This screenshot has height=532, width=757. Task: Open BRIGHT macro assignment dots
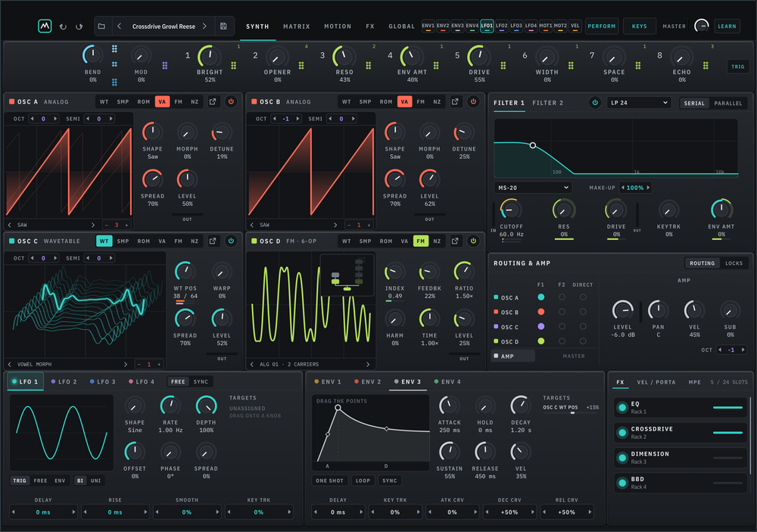point(234,65)
